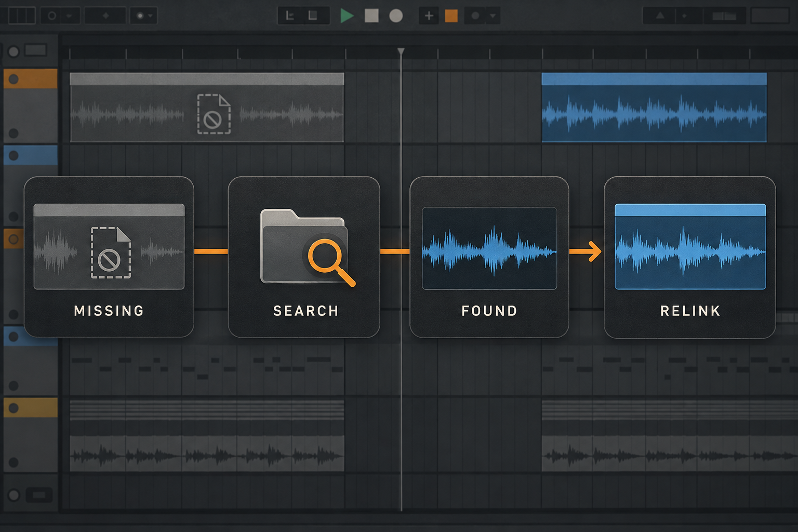Open the dropdown arrow after the dark circle icon
This screenshot has height=532, width=798.
[493, 16]
